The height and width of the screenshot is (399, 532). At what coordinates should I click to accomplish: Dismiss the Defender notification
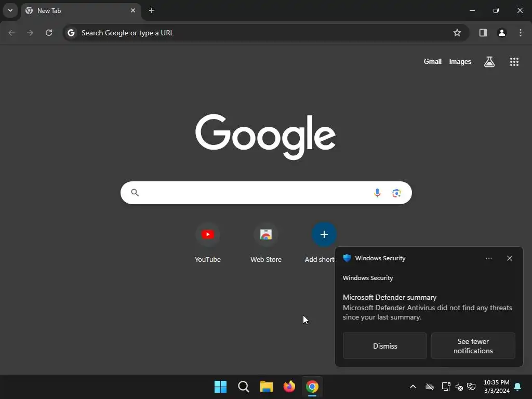[x=385, y=345]
